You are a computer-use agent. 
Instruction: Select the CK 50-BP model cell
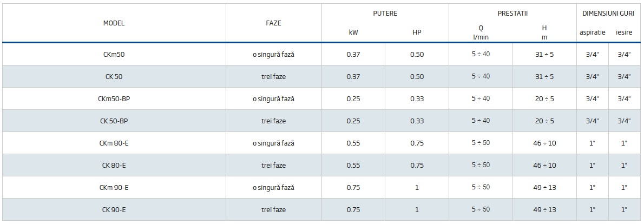[114, 121]
